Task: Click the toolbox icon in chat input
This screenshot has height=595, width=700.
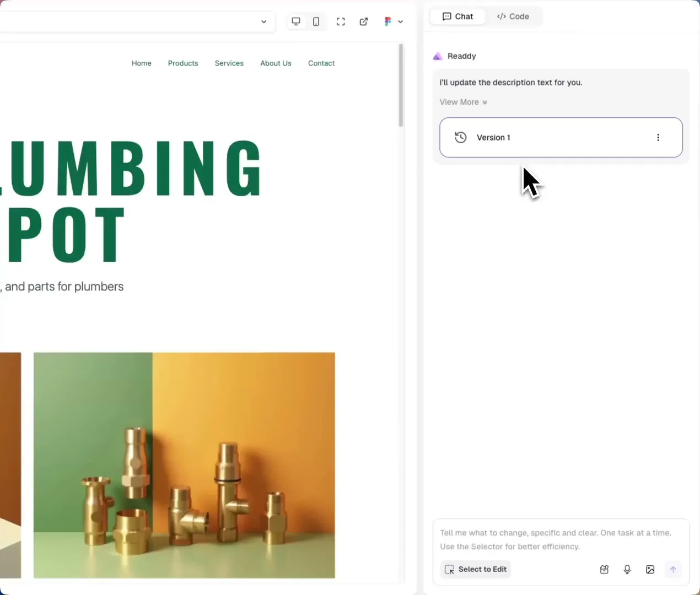Action: (x=604, y=570)
